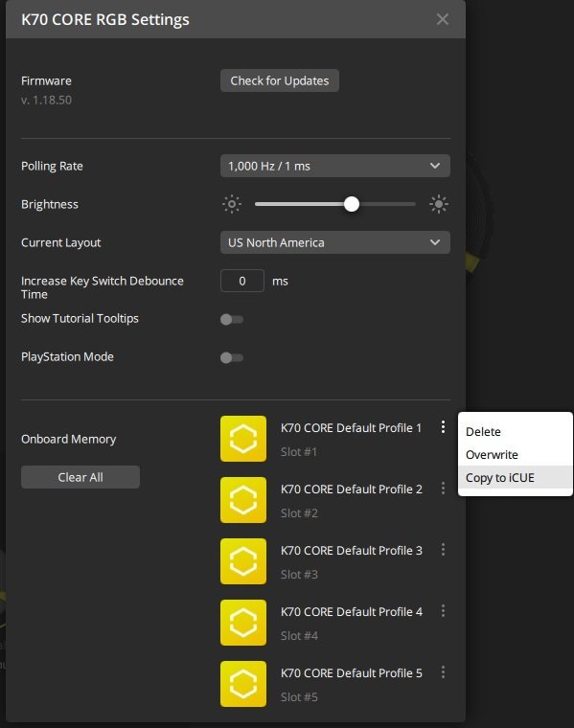The height and width of the screenshot is (728, 574).
Task: Click Default Profile 2 yellow icon
Action: [x=243, y=500]
